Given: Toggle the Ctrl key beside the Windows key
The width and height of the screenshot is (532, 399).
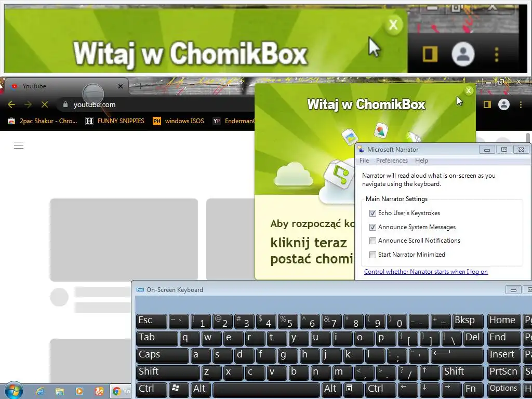Looking at the screenshot, I should pyautogui.click(x=151, y=390).
